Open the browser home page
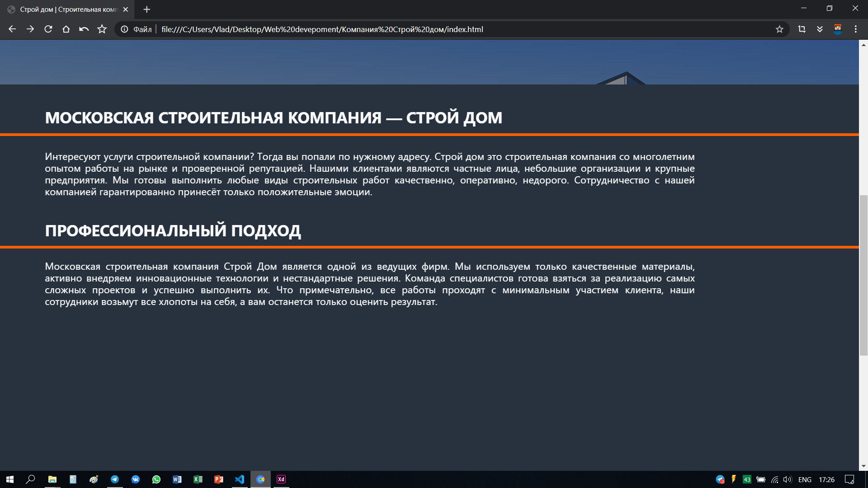Screen dimensions: 868x488 (66, 29)
